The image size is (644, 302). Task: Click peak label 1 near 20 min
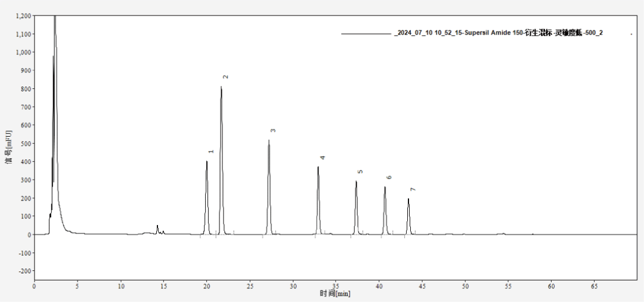[x=211, y=151]
